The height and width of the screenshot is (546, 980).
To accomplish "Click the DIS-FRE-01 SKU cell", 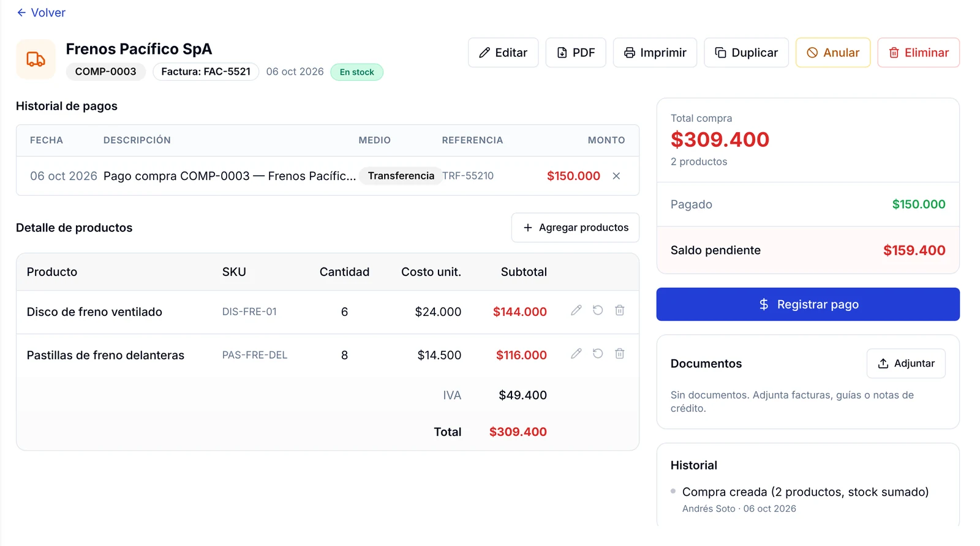I will (249, 312).
